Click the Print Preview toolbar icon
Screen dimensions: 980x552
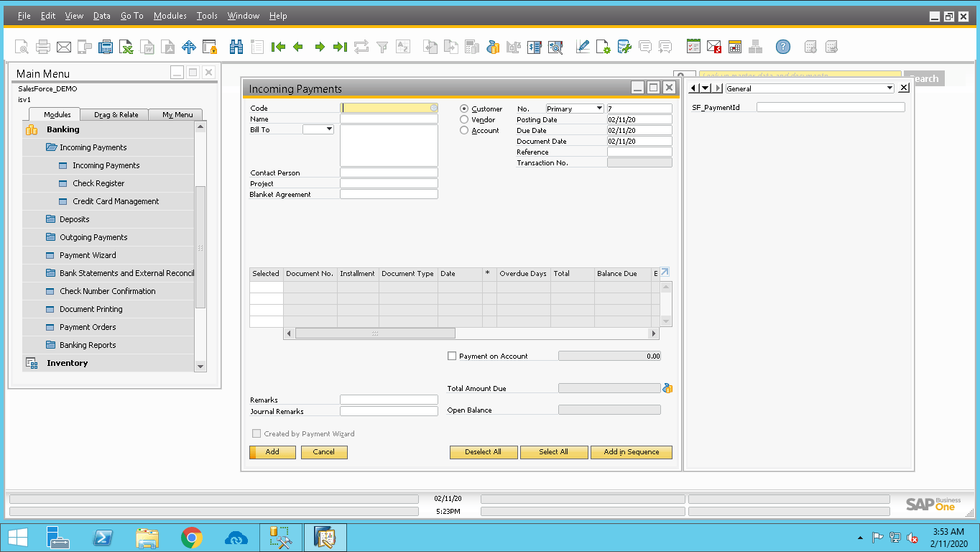(22, 47)
